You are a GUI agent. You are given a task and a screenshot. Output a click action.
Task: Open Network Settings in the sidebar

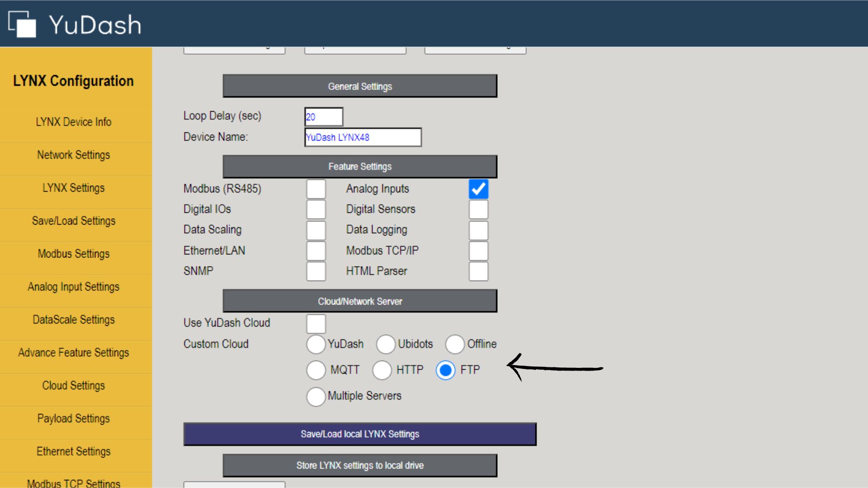pos(74,155)
